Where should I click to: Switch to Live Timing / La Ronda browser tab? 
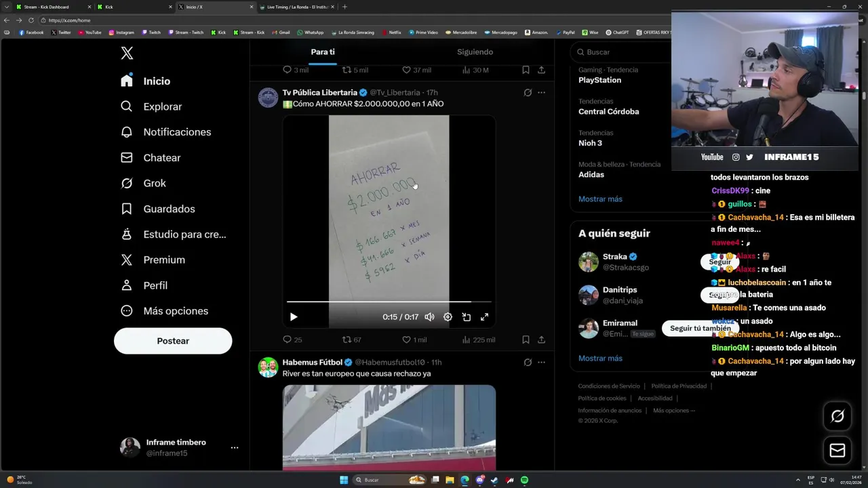(x=296, y=7)
